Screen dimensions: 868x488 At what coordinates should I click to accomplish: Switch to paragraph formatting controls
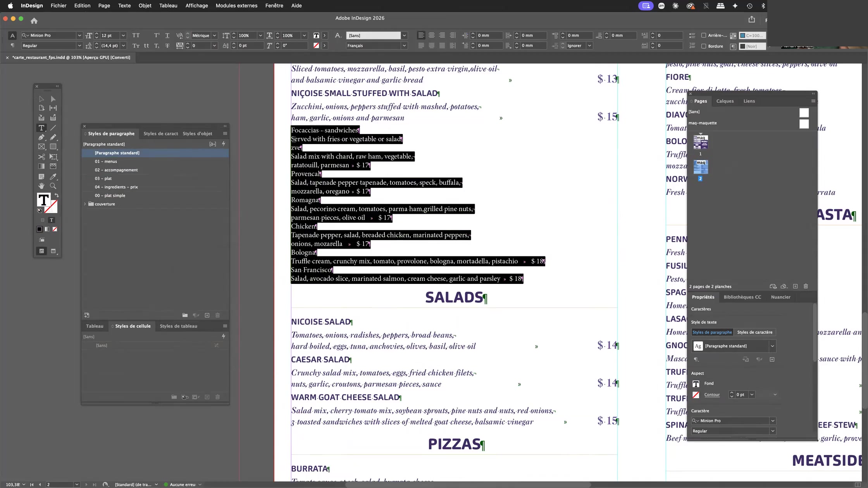tap(12, 46)
